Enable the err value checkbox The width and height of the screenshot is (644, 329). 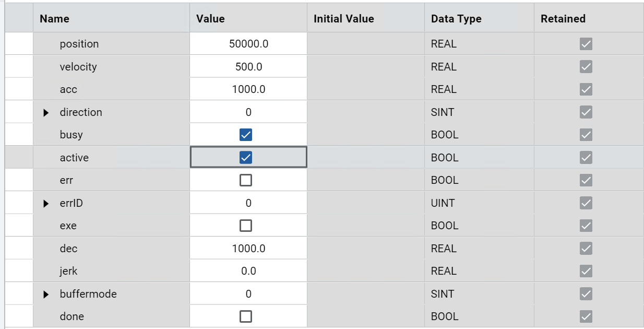(245, 180)
